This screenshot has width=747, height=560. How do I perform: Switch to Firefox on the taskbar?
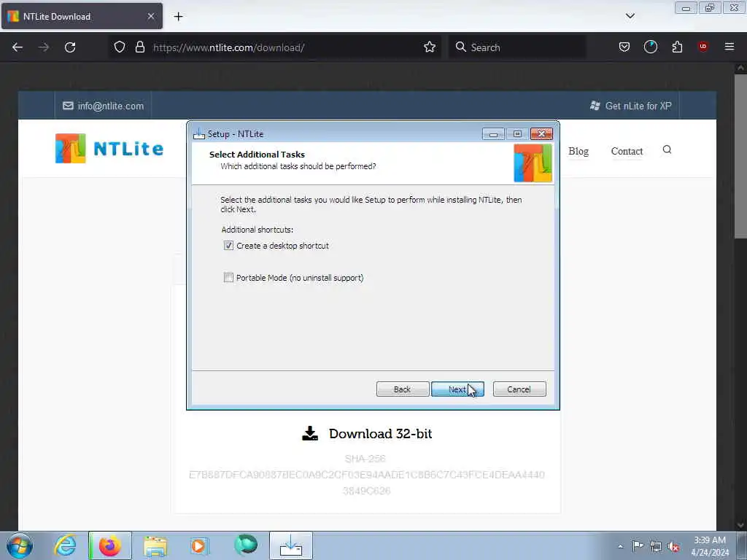pyautogui.click(x=110, y=545)
